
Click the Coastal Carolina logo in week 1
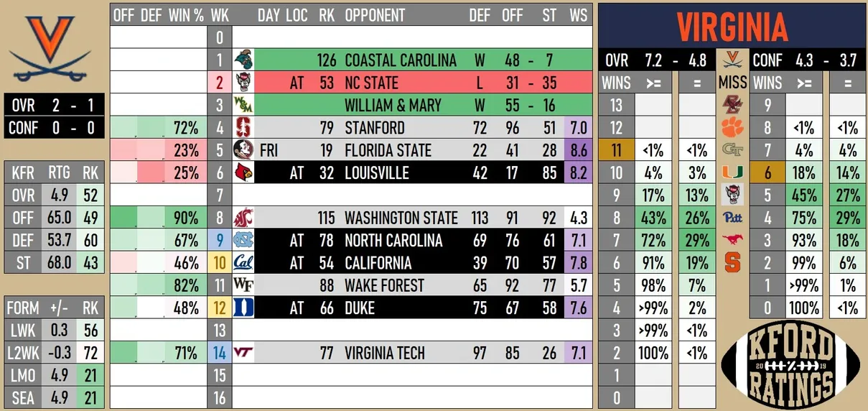pos(243,60)
